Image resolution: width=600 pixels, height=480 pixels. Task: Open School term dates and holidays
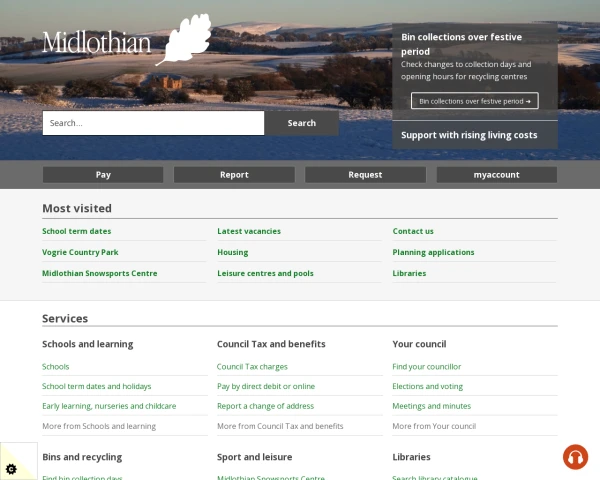coord(96,386)
